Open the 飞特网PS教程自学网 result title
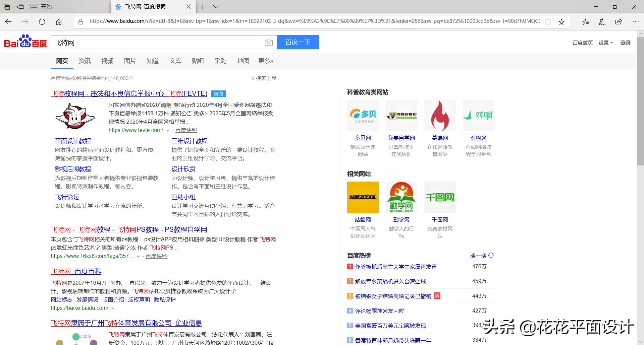 [x=129, y=230]
